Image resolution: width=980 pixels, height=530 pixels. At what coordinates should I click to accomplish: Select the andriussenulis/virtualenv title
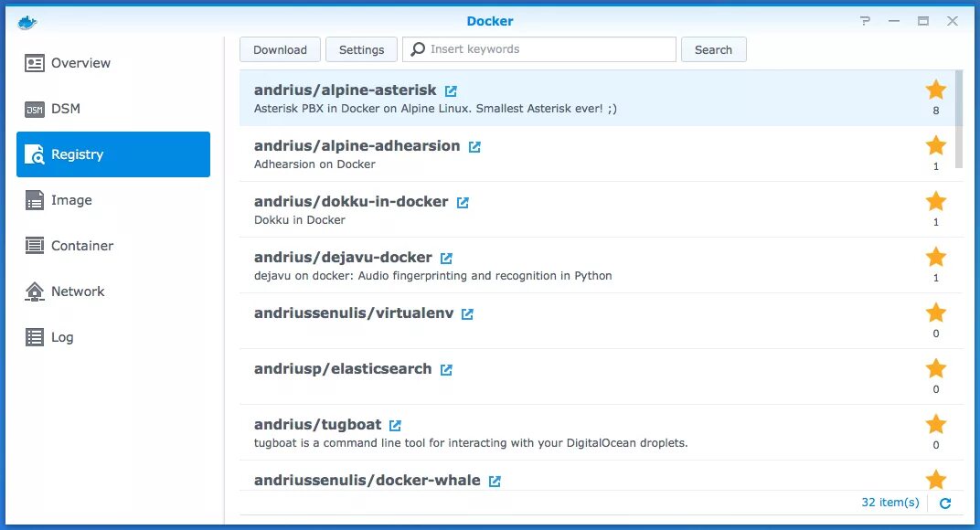pyautogui.click(x=354, y=313)
